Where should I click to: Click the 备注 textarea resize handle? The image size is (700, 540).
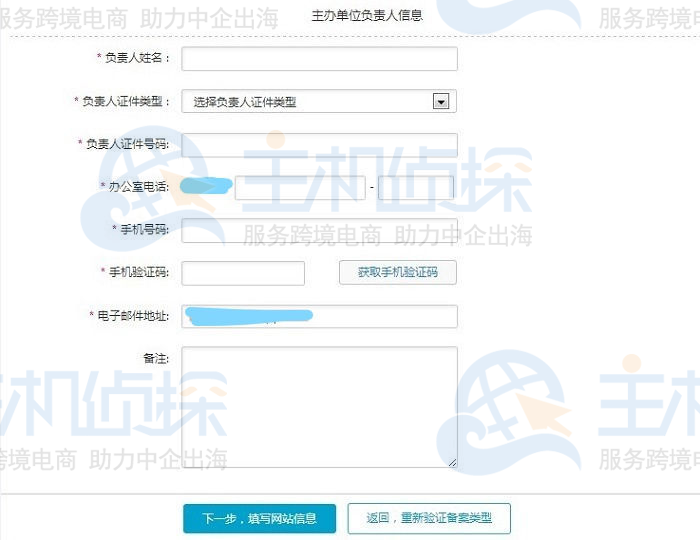coord(452,463)
